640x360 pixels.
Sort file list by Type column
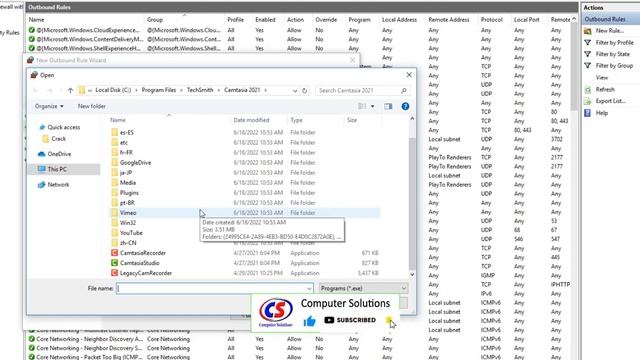click(296, 120)
